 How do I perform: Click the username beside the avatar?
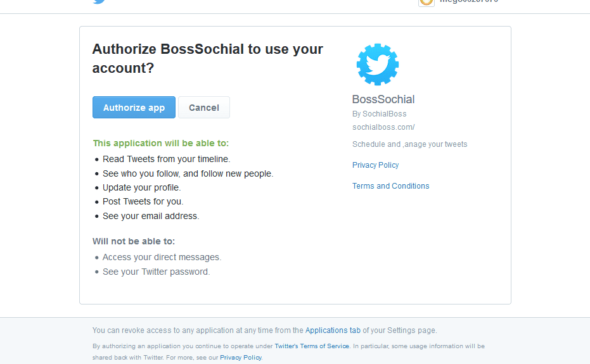point(469,2)
